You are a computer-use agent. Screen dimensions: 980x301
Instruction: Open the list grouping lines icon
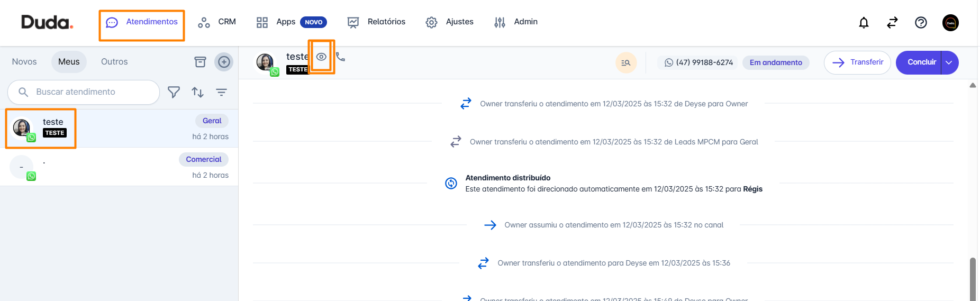point(221,92)
